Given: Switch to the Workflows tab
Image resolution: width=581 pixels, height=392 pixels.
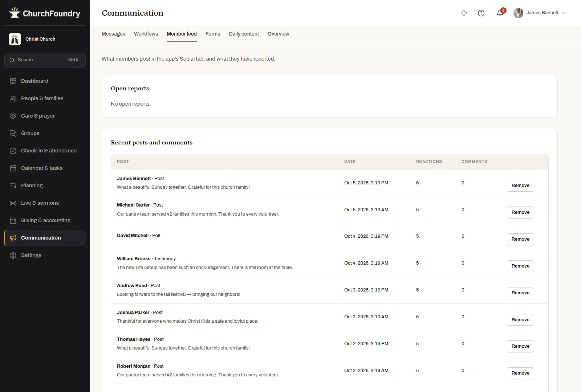Looking at the screenshot, I should [x=146, y=34].
